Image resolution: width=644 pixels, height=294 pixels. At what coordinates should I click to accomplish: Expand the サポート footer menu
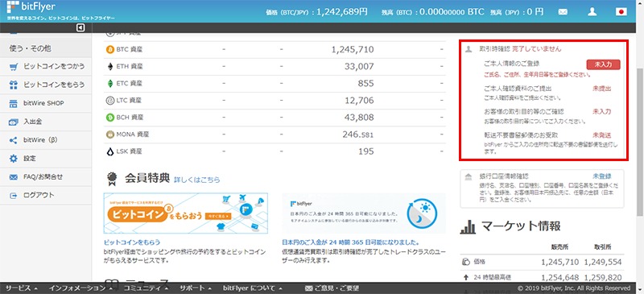pos(196,288)
